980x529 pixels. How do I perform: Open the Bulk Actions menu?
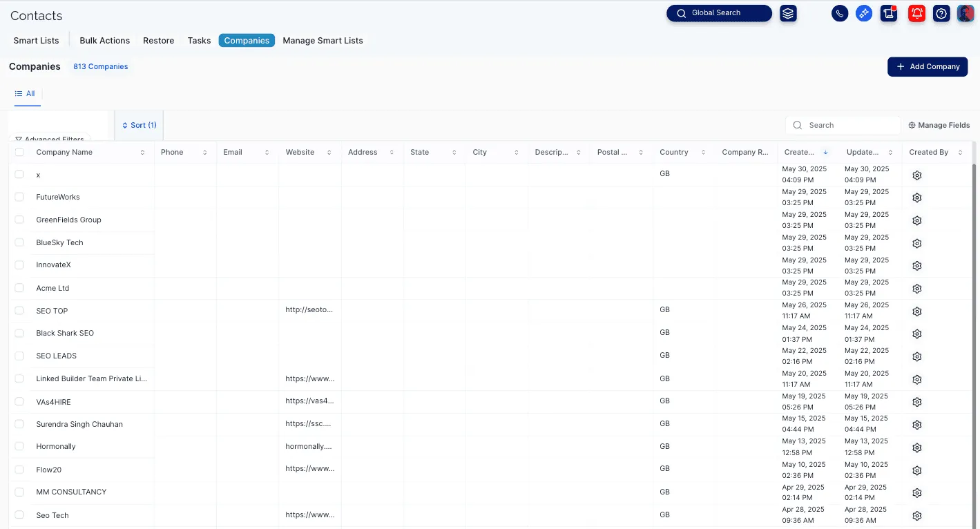[104, 40]
